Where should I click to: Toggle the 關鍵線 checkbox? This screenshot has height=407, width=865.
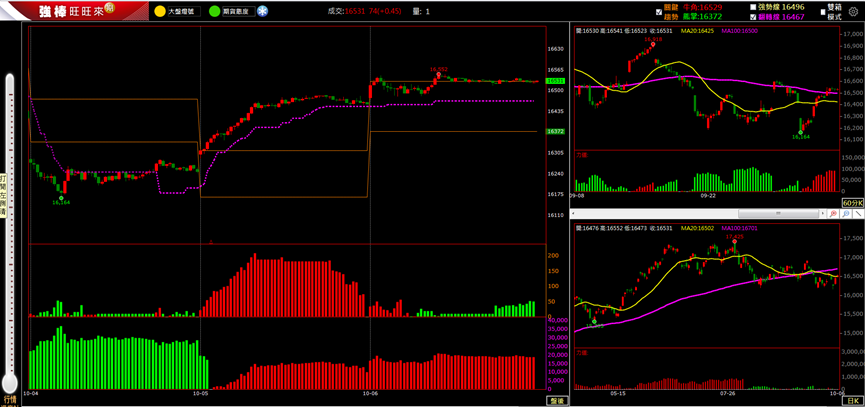[x=753, y=17]
